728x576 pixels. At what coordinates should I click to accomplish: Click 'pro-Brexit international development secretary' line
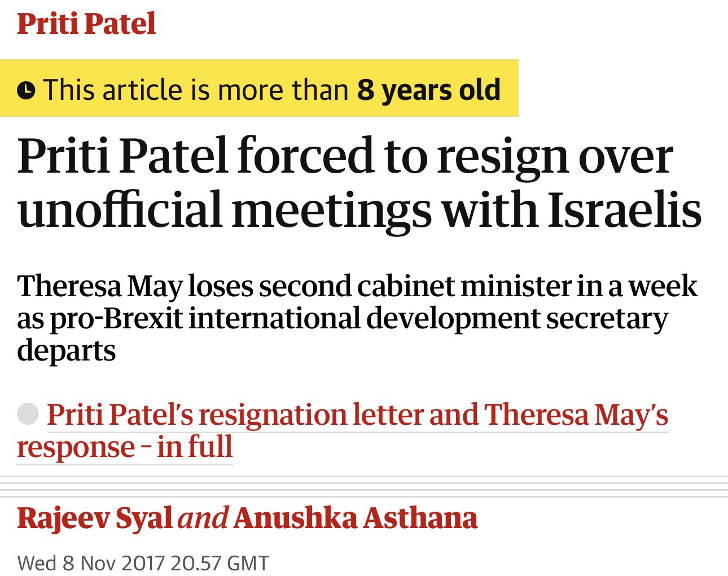[342, 318]
